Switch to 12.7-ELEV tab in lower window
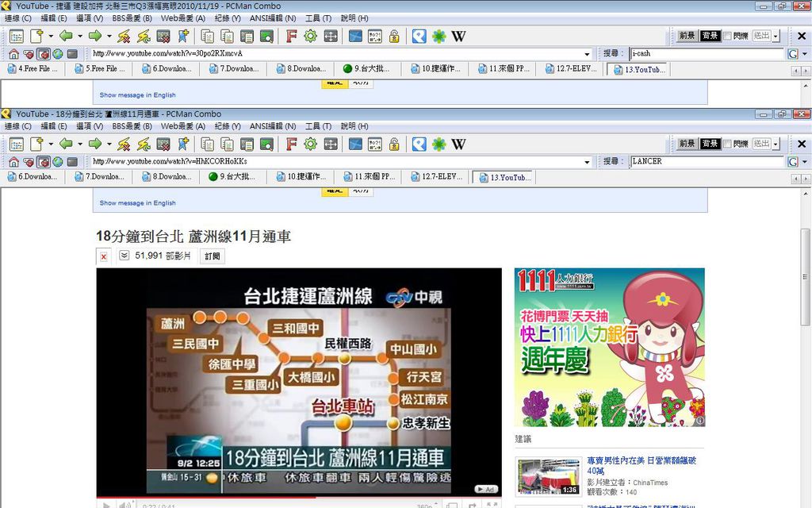 point(436,177)
